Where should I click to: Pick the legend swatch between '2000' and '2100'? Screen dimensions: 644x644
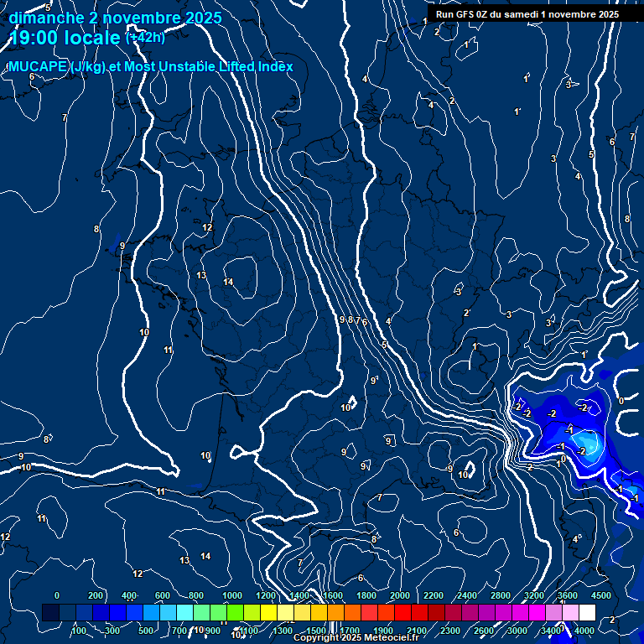(x=402, y=612)
